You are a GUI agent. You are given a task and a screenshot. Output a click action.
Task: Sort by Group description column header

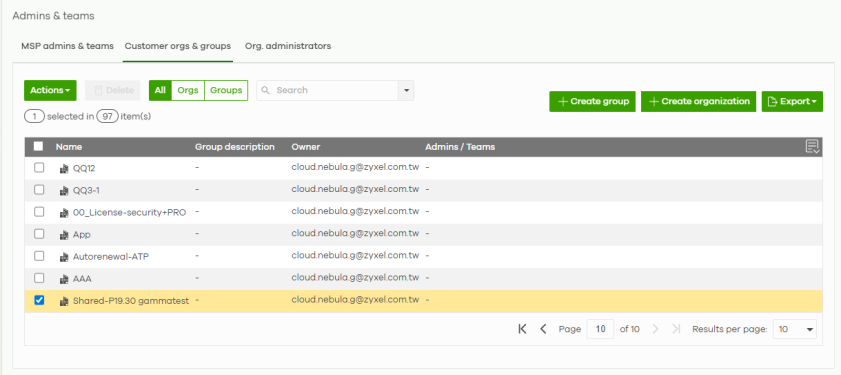[x=235, y=146]
